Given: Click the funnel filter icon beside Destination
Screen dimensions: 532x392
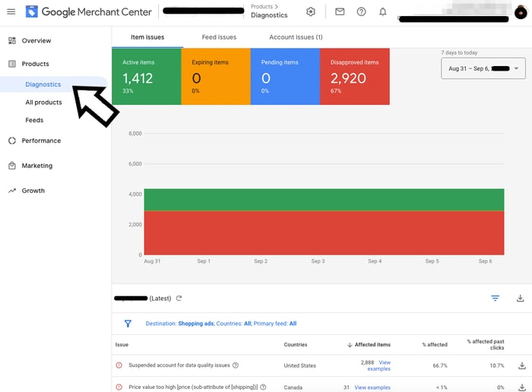Looking at the screenshot, I should [128, 324].
